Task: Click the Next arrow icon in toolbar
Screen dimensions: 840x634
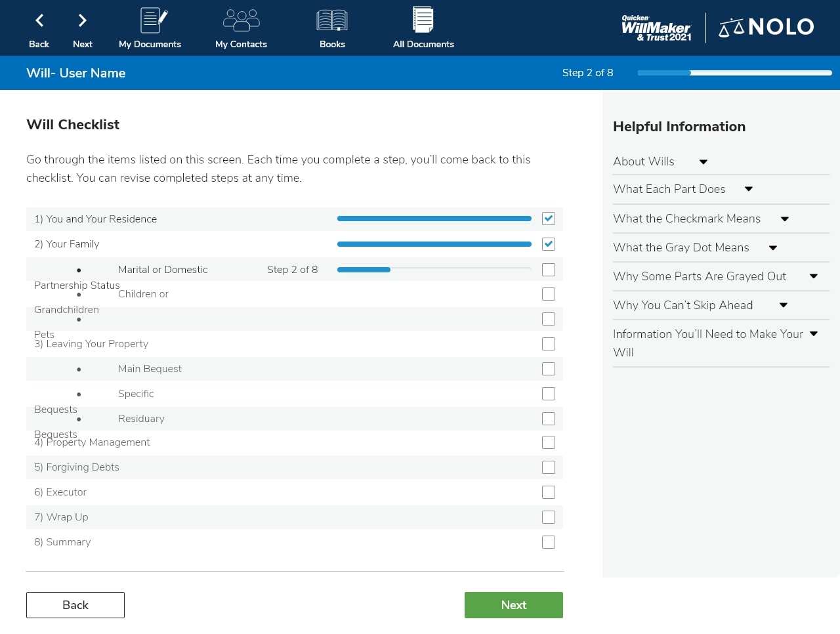Action: coord(82,21)
